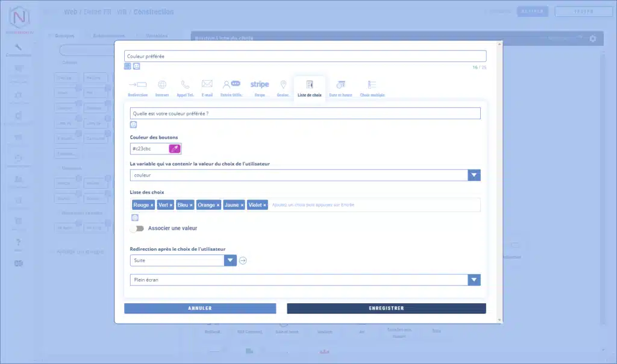
Task: Switch to the Choix multiple tab
Action: pyautogui.click(x=372, y=88)
